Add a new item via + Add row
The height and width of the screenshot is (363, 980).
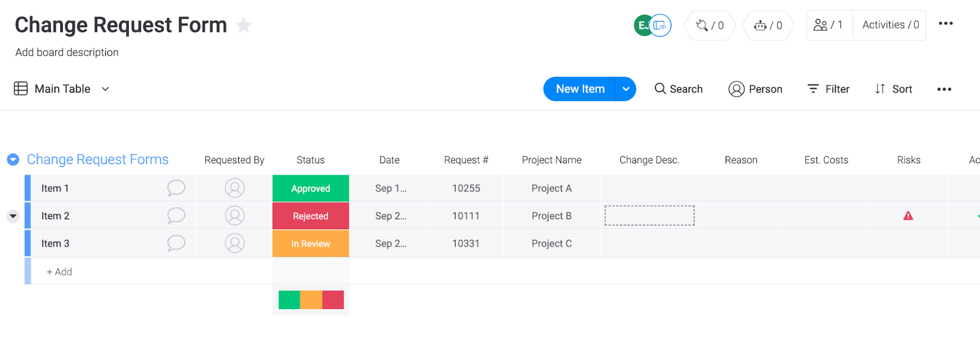click(x=59, y=272)
